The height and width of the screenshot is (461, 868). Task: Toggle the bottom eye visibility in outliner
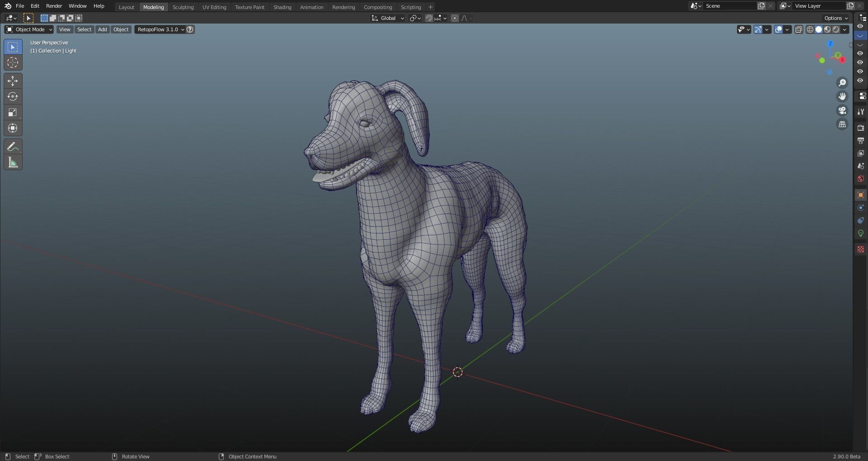coord(860,81)
